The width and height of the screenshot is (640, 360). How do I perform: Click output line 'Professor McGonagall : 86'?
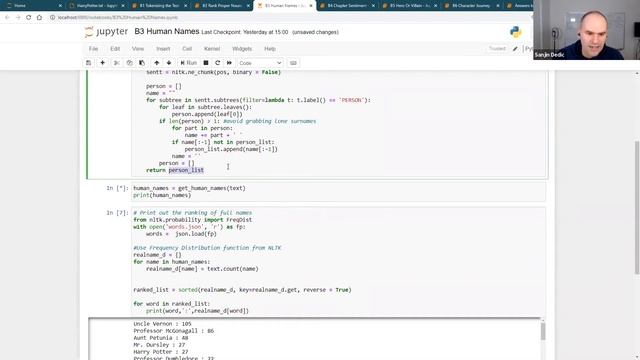coord(173,331)
